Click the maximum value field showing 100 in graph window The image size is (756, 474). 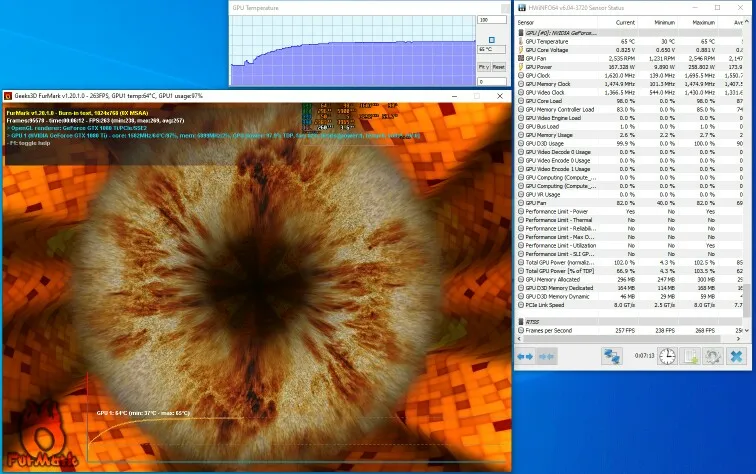(492, 20)
